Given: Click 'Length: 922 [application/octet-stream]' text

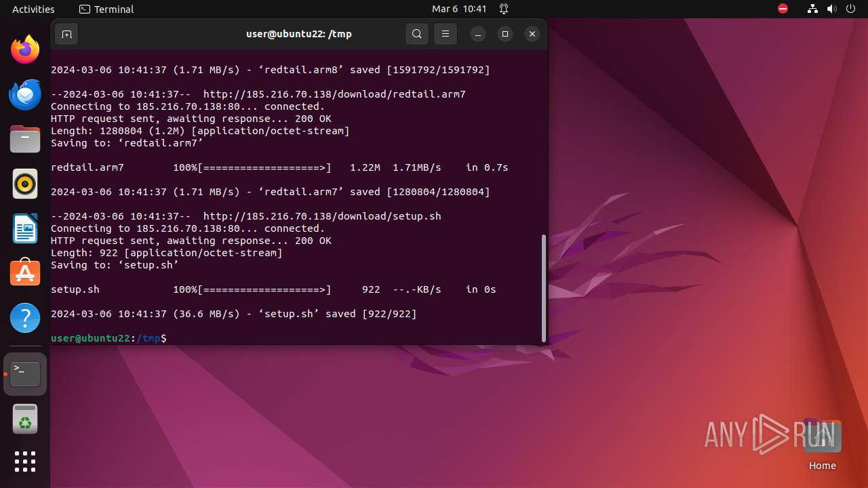Looking at the screenshot, I should (167, 253).
